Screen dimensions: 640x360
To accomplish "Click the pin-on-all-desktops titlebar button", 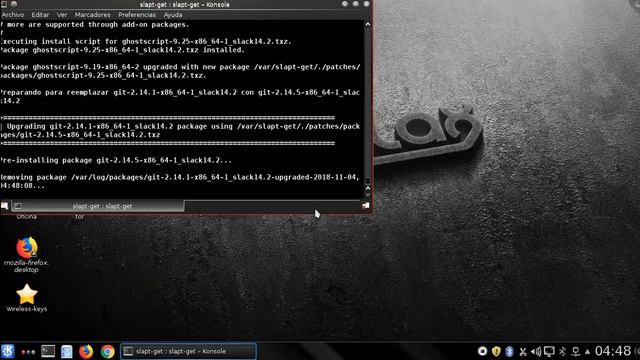I will (14, 4).
